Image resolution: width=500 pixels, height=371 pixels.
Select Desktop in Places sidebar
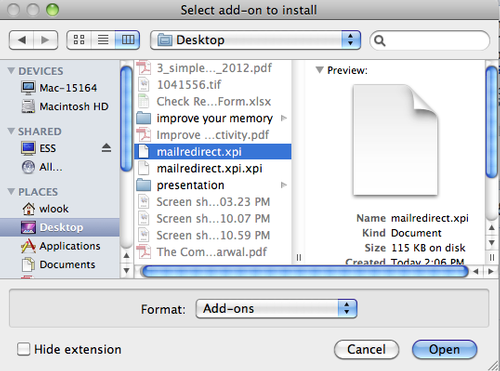pos(60,227)
